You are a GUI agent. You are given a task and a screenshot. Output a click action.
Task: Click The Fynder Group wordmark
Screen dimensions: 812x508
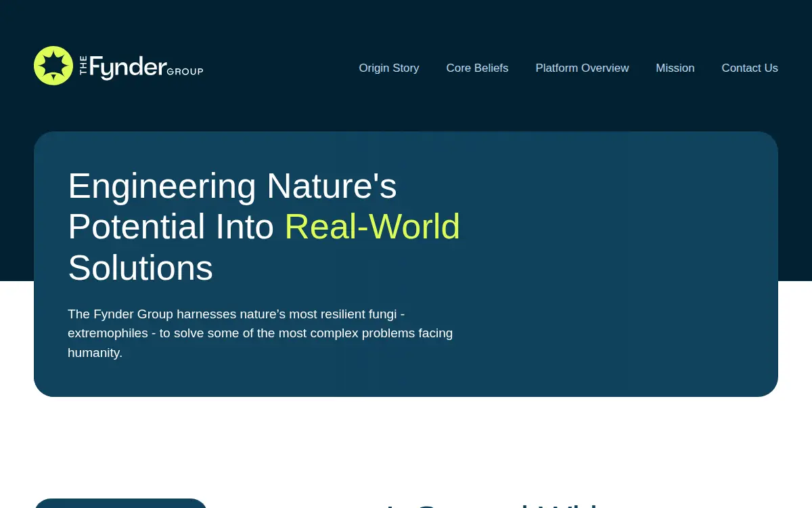click(x=141, y=67)
